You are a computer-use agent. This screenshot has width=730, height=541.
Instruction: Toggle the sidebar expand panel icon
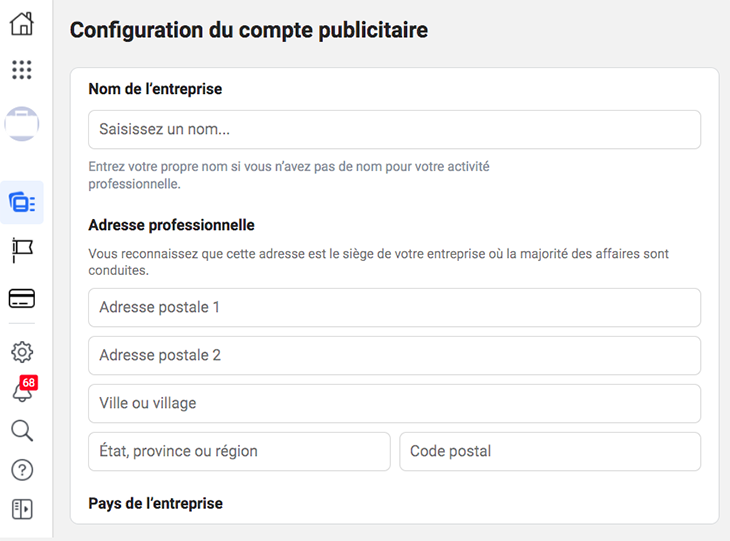tap(21, 509)
